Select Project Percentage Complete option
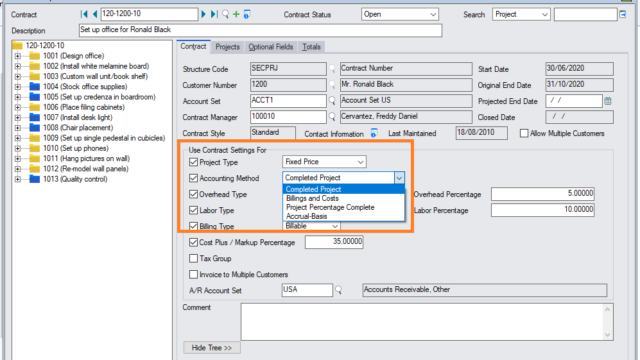 (344, 207)
